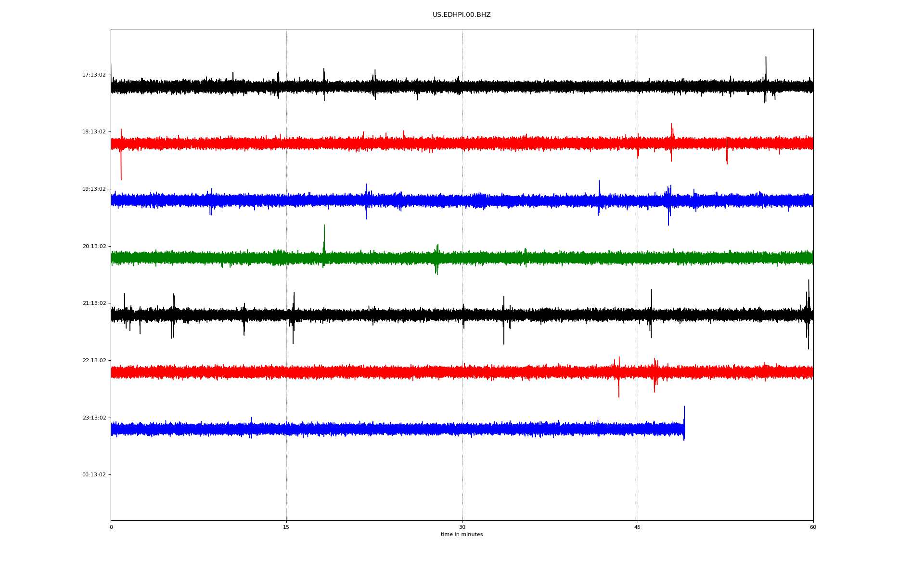The image size is (924, 578).
Task: Click the plot title US.EDHPI.00.BHZ
Action: coord(462,15)
